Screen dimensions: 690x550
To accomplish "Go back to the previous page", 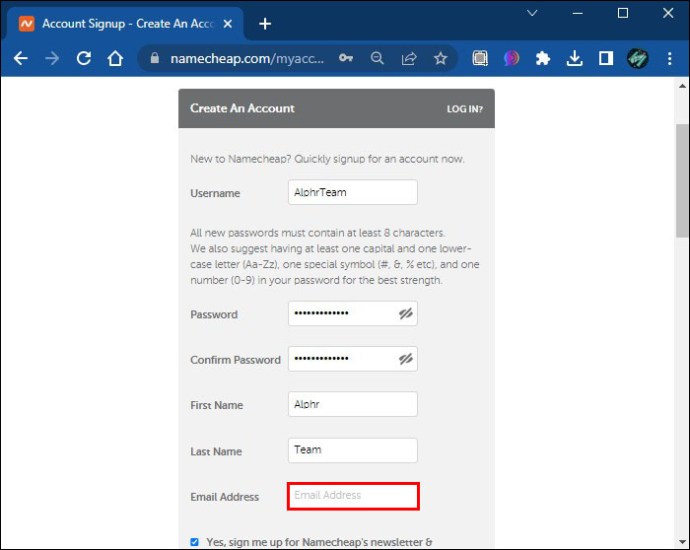I will (21, 58).
